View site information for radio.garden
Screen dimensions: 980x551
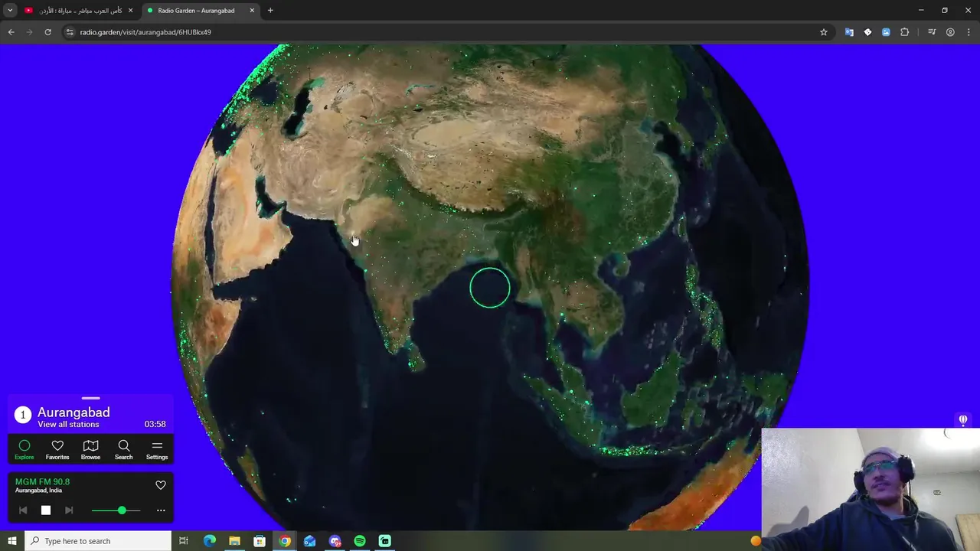(70, 32)
